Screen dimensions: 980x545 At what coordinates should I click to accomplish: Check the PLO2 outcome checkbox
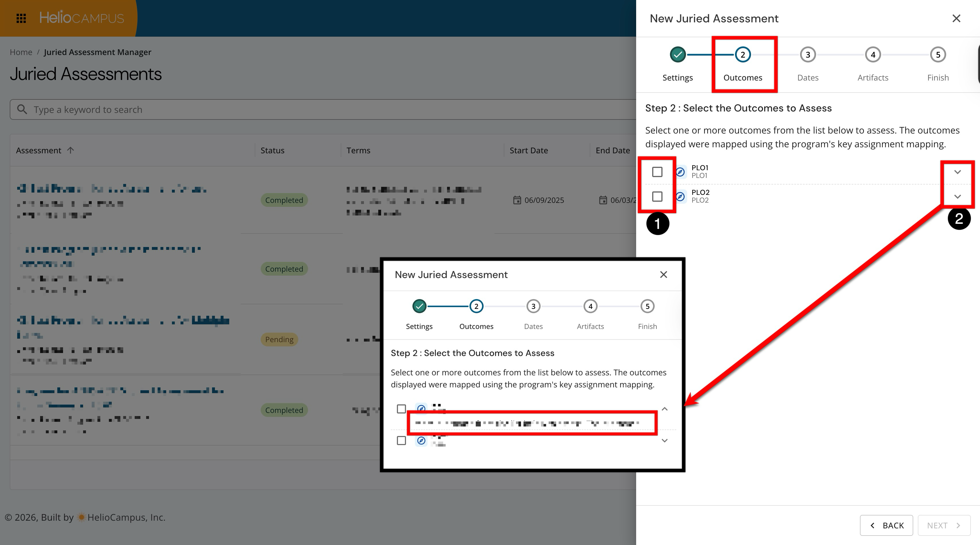click(657, 197)
